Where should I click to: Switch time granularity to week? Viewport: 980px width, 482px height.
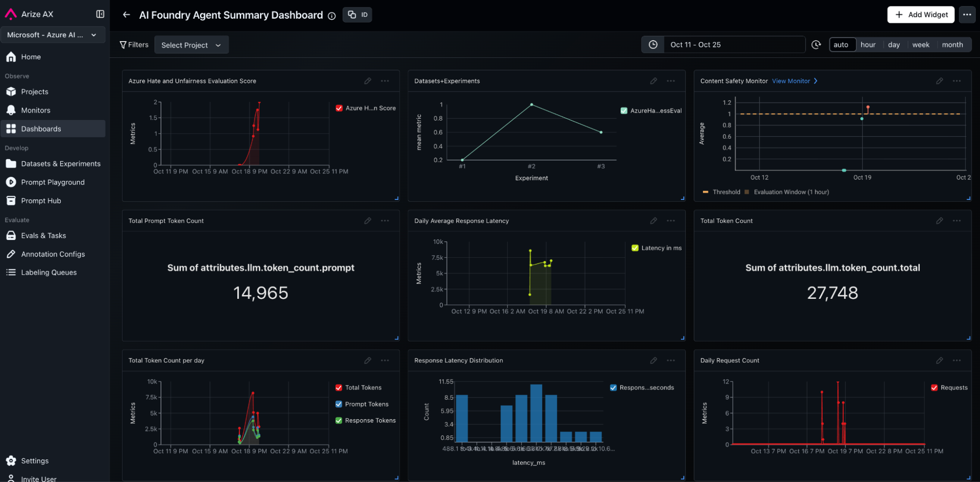pos(920,45)
